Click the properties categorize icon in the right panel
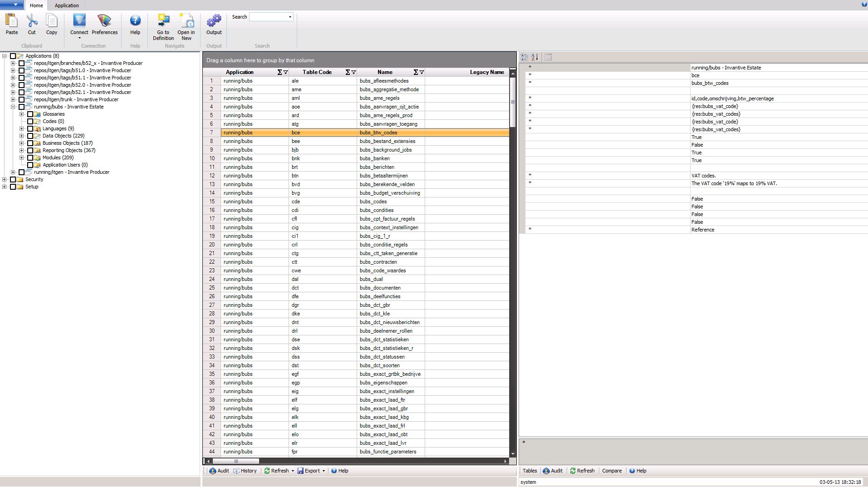Viewport: 868px width, 487px height. coord(525,57)
